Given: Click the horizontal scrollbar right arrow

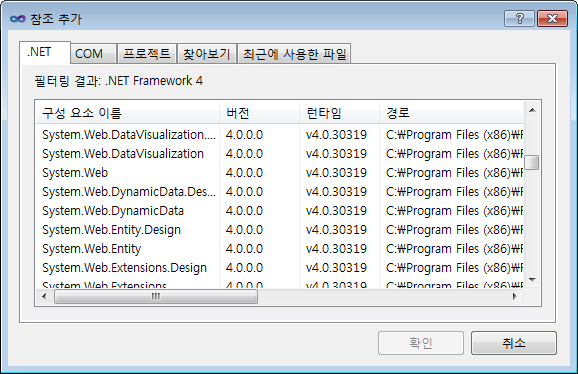Looking at the screenshot, I should click(x=514, y=296).
